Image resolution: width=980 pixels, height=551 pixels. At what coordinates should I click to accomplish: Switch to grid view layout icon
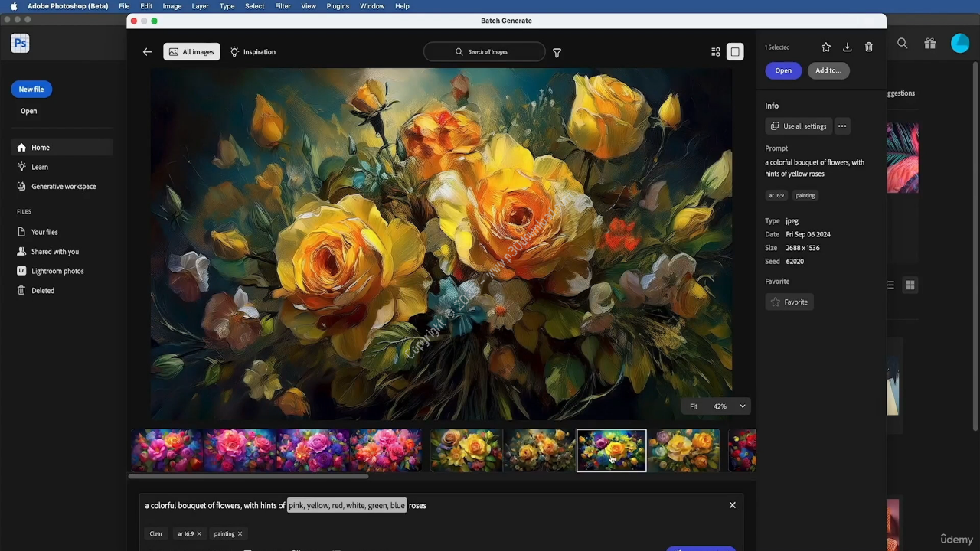715,52
